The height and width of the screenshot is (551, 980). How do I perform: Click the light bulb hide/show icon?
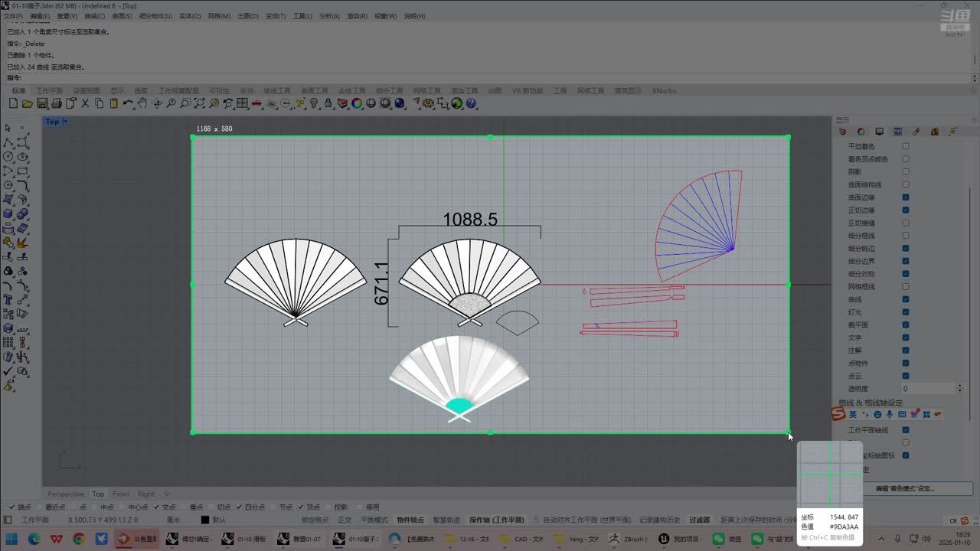pos(313,103)
